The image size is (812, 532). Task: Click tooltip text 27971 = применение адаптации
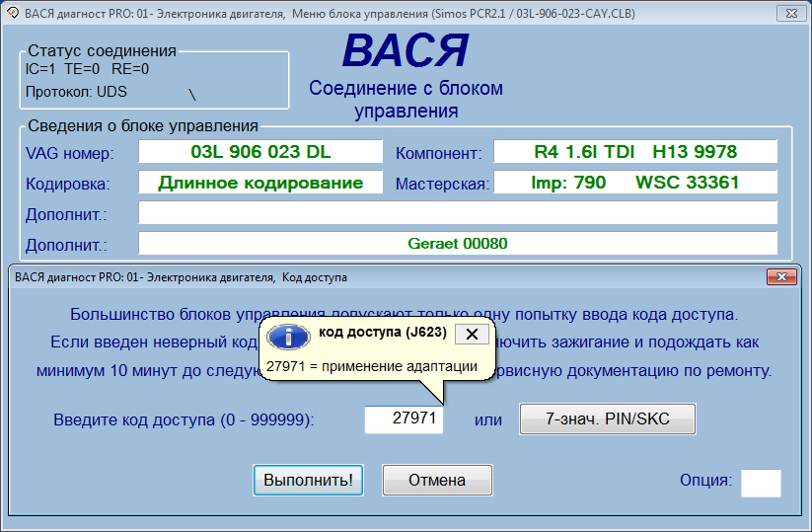pyautogui.click(x=372, y=366)
